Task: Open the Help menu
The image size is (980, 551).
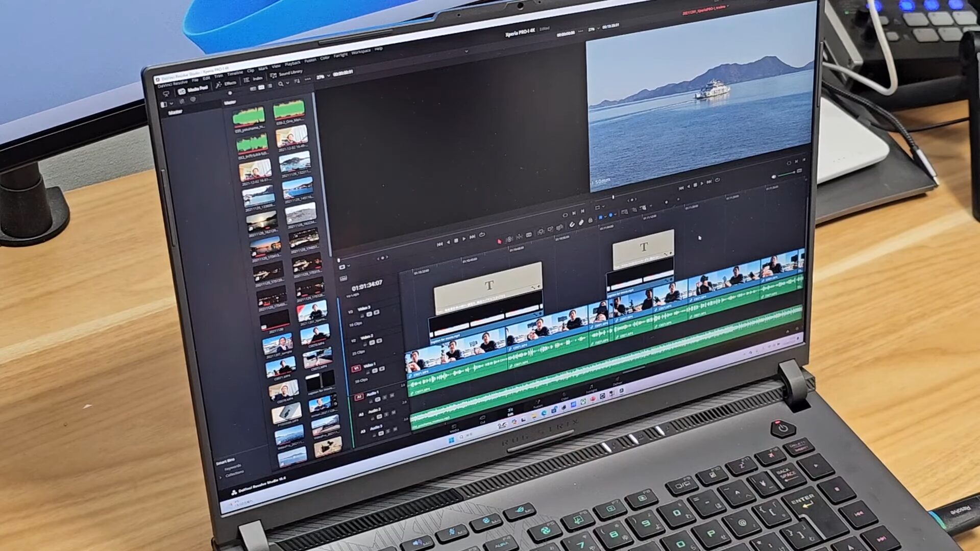Action: point(378,48)
